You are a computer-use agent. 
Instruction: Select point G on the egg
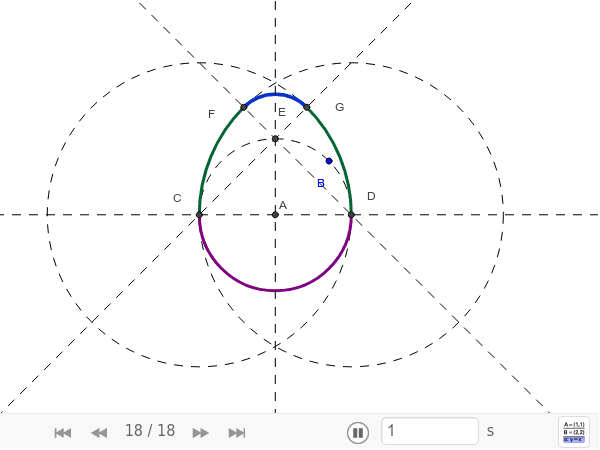coord(307,107)
